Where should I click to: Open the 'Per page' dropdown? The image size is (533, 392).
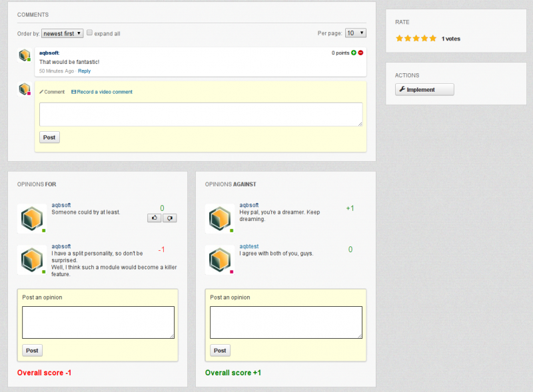click(354, 33)
